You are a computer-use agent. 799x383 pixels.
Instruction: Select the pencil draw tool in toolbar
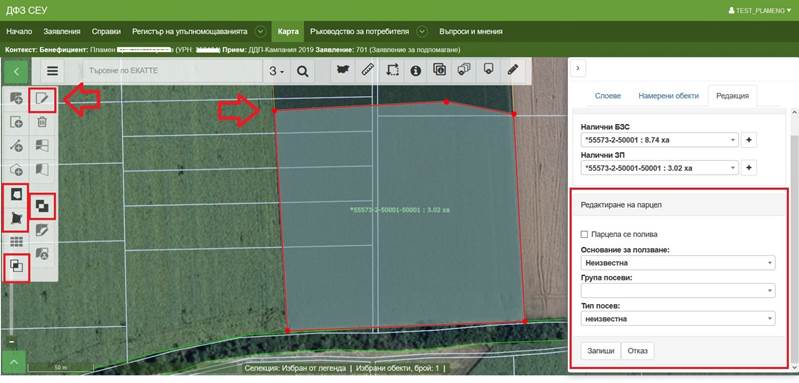pyautogui.click(x=513, y=71)
